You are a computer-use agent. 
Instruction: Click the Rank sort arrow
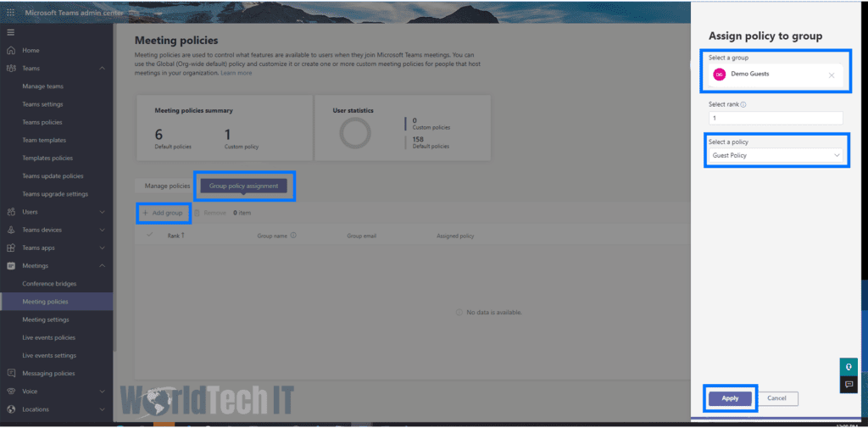(x=183, y=236)
